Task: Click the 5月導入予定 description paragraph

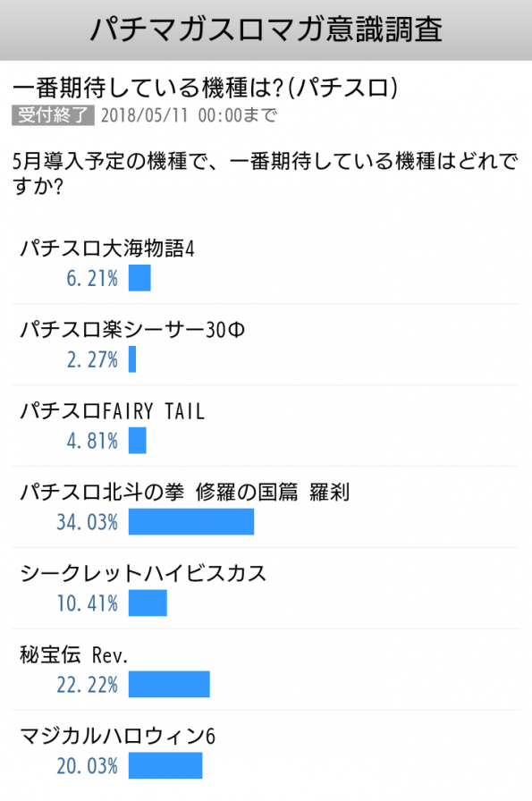Action: 266,173
